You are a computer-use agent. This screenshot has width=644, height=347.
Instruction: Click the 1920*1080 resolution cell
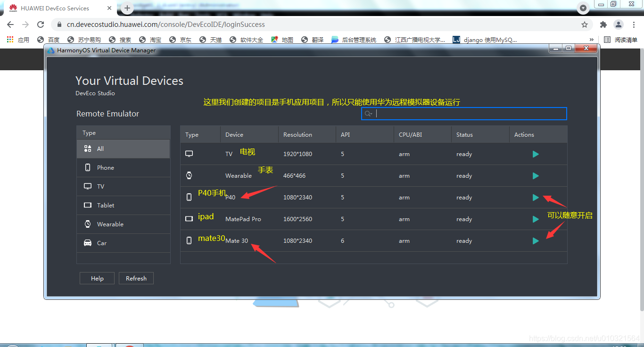pos(297,154)
